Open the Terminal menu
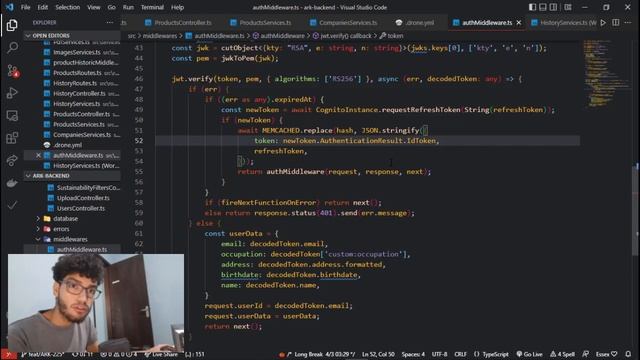 152,7
